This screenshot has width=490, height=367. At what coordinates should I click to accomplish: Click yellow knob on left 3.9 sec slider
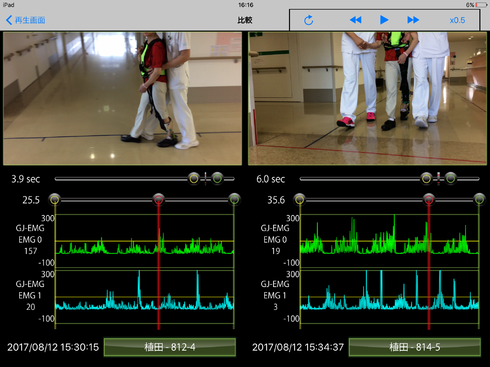tap(194, 179)
